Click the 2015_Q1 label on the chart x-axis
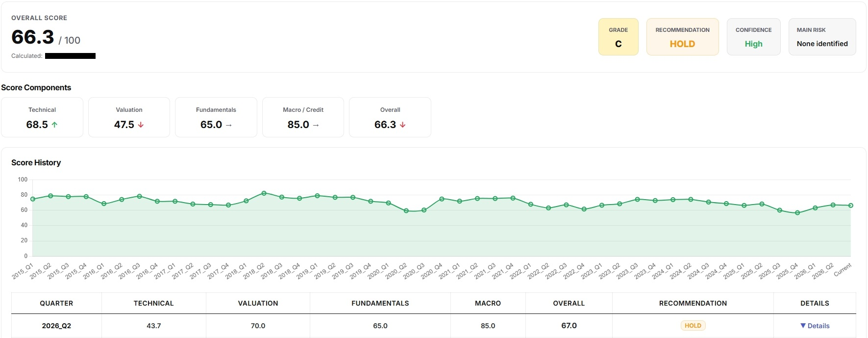868x338 pixels. (x=23, y=271)
